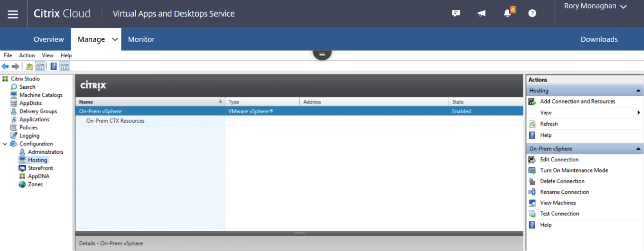Click Edit Connection
This screenshot has height=251, width=644.
(559, 159)
